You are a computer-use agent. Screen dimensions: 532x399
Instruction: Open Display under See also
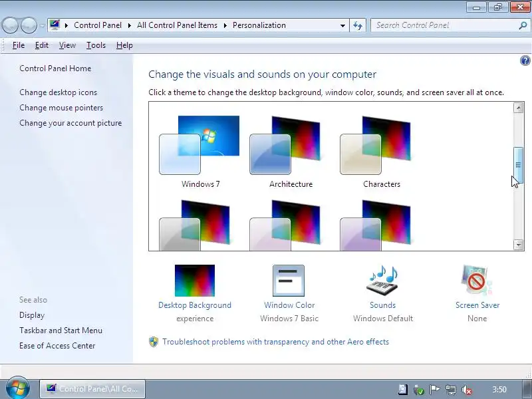(32, 315)
